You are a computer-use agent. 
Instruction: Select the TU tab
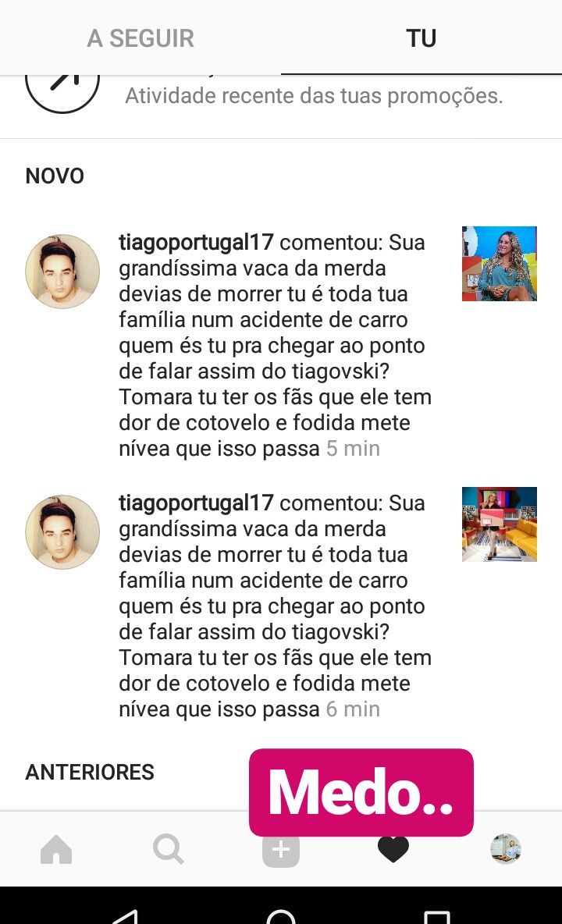(x=421, y=38)
